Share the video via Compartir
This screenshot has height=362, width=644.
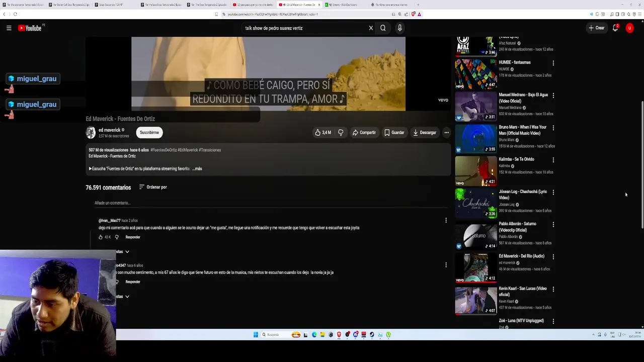[364, 133]
